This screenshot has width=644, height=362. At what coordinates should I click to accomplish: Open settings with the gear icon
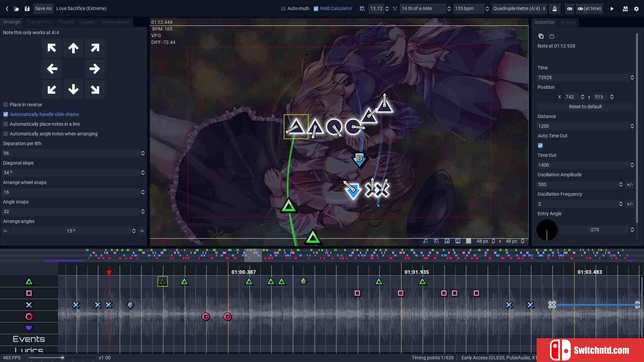point(636,9)
